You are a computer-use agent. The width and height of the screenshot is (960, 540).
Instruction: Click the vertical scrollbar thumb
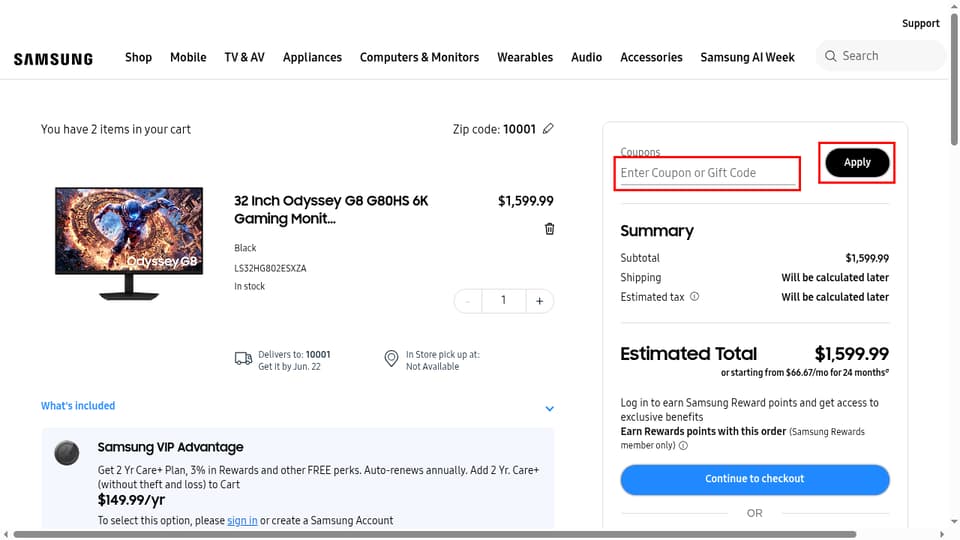coord(954,80)
